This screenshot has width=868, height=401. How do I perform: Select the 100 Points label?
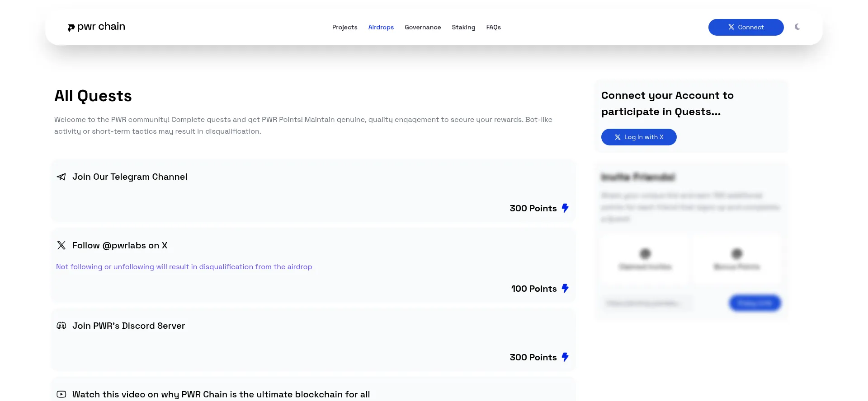[x=534, y=289]
